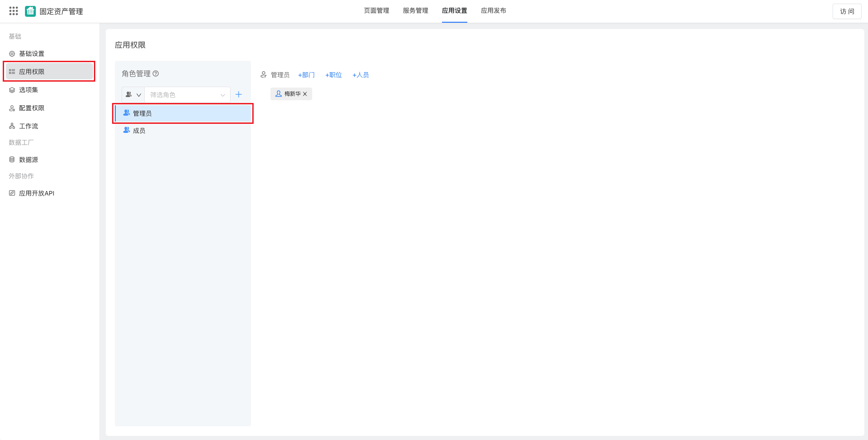868x440 pixels.
Task: Open the 筛选角色 filter dropdown
Action: pos(187,95)
